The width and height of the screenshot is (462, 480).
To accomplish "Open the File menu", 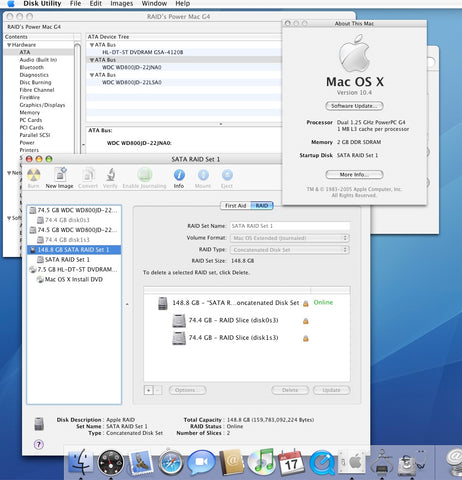I will point(75,4).
